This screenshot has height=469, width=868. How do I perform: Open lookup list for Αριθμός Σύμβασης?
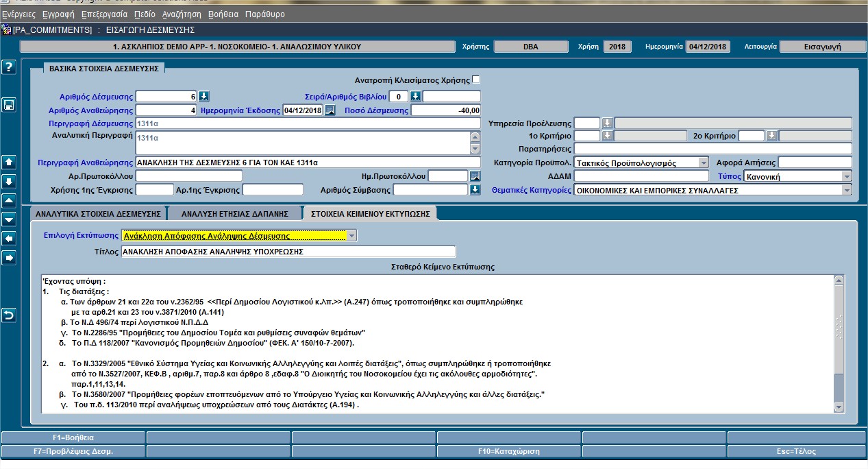click(x=475, y=189)
